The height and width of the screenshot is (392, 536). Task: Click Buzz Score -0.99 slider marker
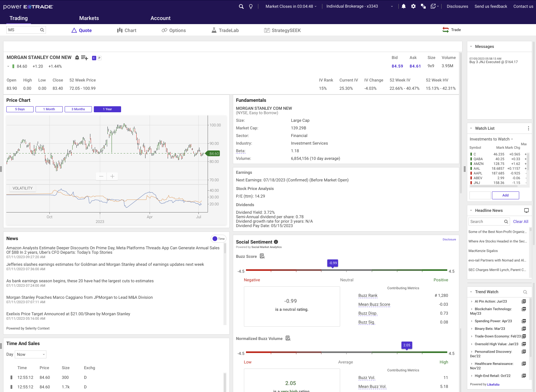tap(333, 263)
